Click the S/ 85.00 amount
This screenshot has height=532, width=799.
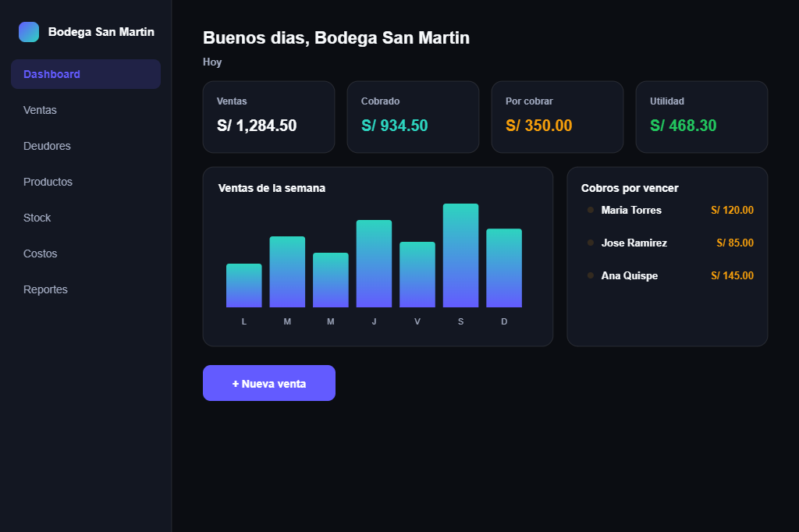pos(735,243)
